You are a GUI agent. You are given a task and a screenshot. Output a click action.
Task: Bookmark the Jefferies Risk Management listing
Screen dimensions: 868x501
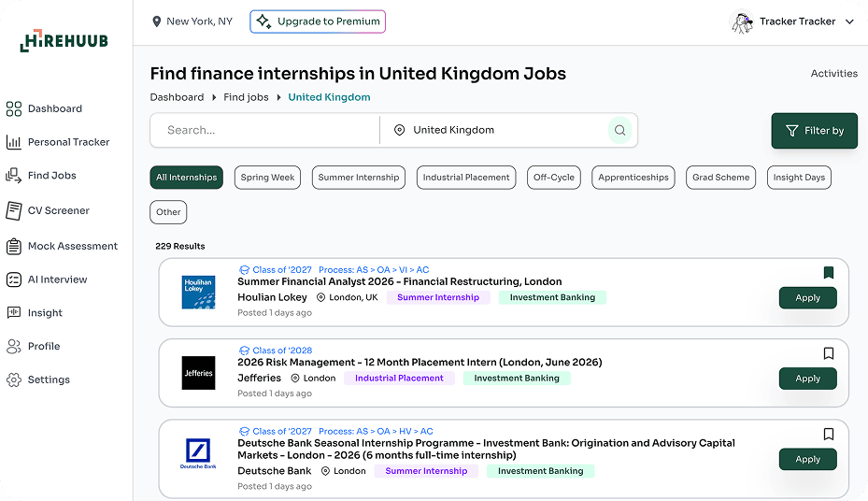click(828, 353)
